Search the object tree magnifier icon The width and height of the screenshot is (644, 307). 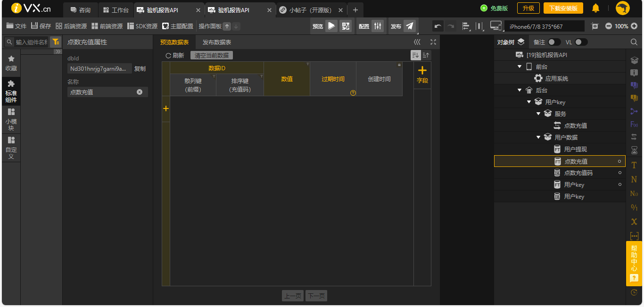click(x=634, y=42)
